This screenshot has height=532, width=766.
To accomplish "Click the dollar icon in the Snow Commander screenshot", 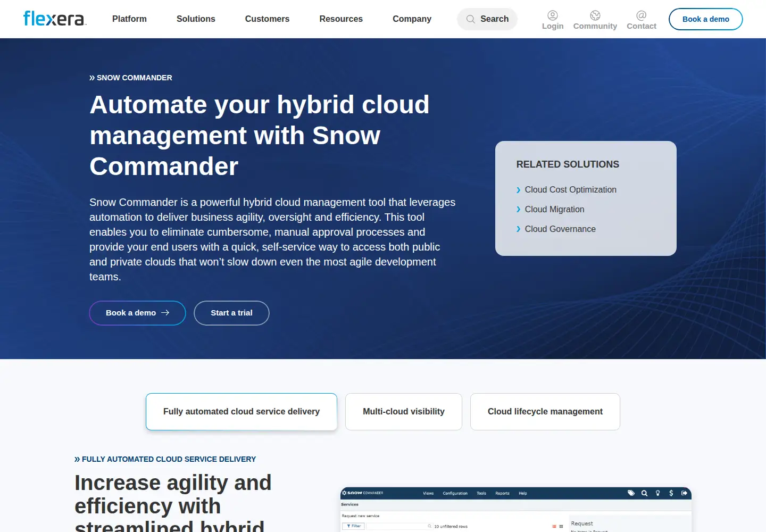I will (671, 493).
